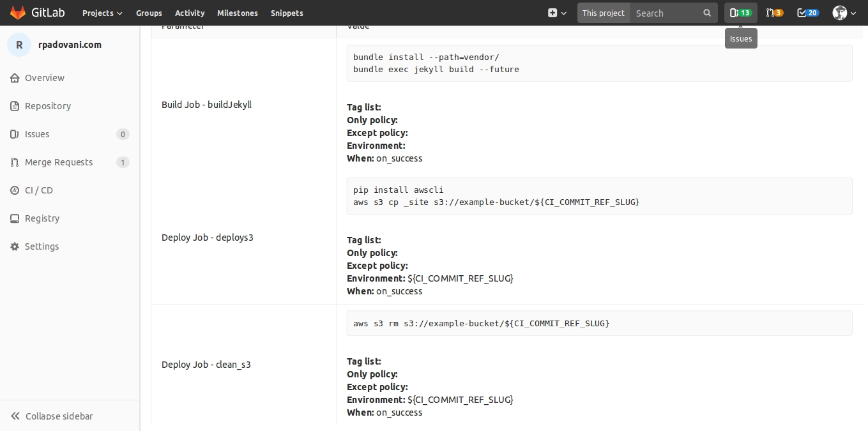Image resolution: width=868 pixels, height=431 pixels.
Task: Click the Settings gear icon in sidebar
Action: click(15, 246)
